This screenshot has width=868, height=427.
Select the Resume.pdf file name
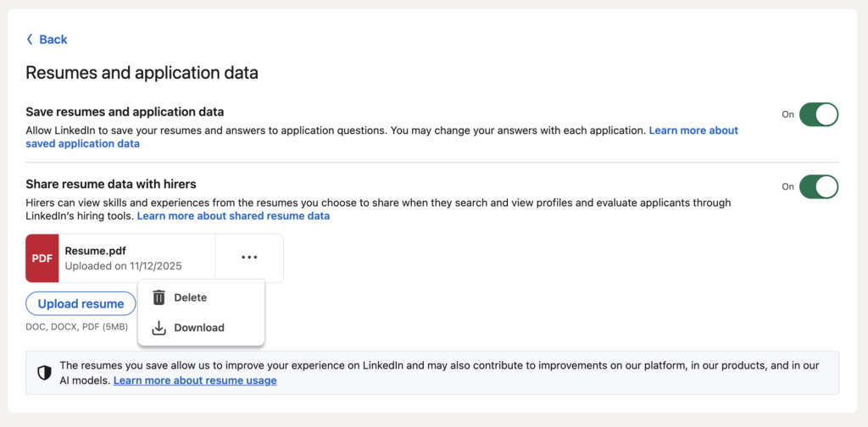coord(95,251)
